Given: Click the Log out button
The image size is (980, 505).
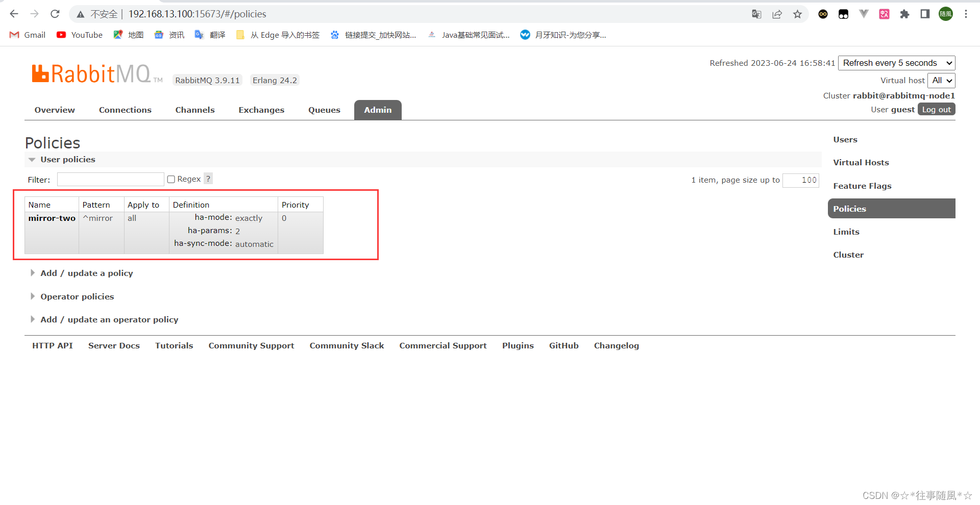Looking at the screenshot, I should coord(937,109).
